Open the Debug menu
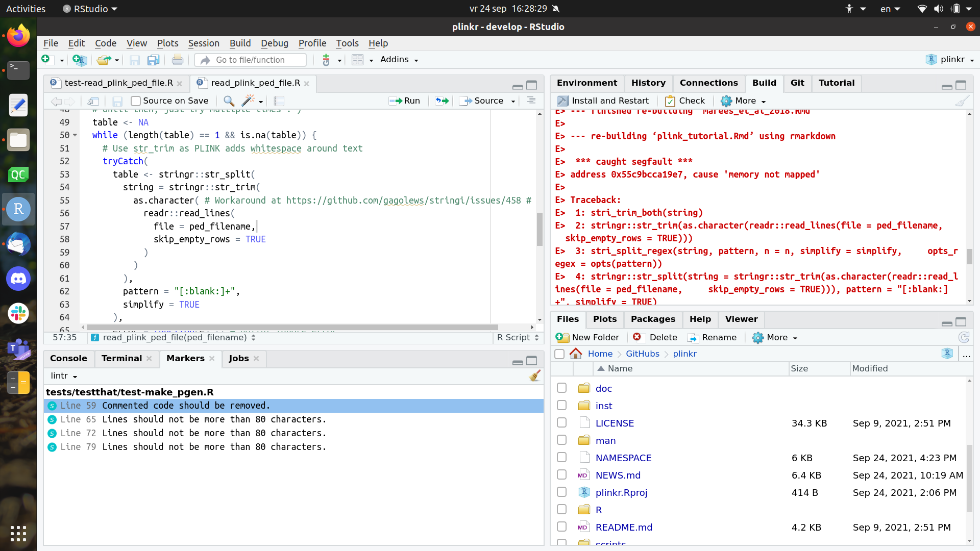This screenshot has height=551, width=980. click(x=274, y=43)
